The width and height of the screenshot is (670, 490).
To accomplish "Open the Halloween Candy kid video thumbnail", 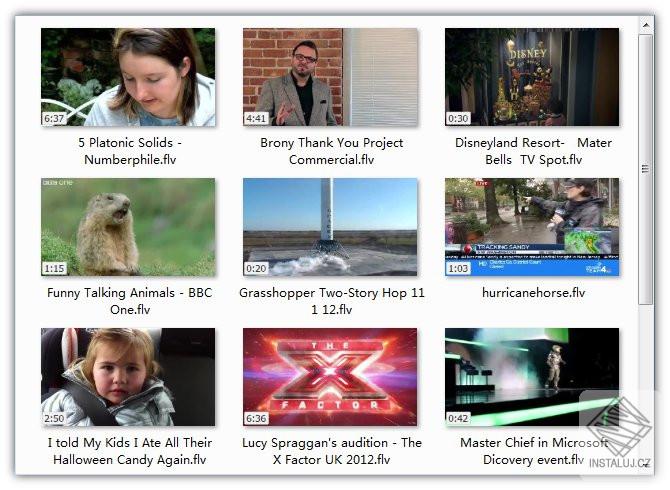I will 128,377.
